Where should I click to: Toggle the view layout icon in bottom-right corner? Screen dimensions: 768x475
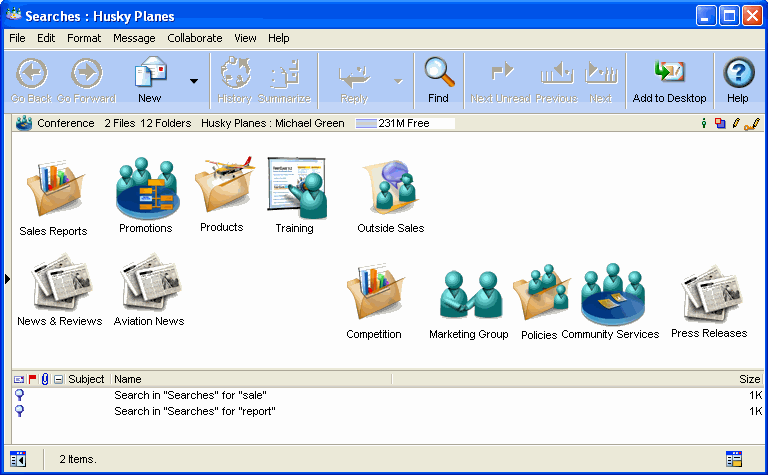point(735,459)
